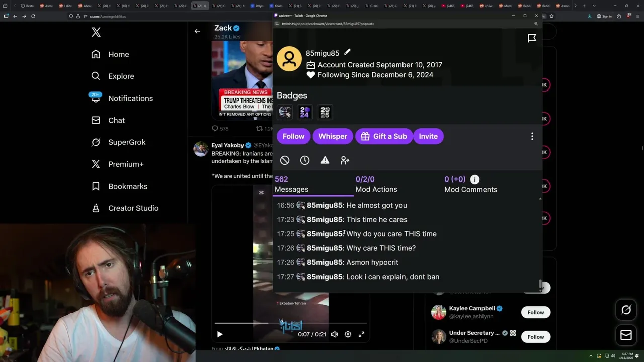Click the video progress bar

pos(291,323)
